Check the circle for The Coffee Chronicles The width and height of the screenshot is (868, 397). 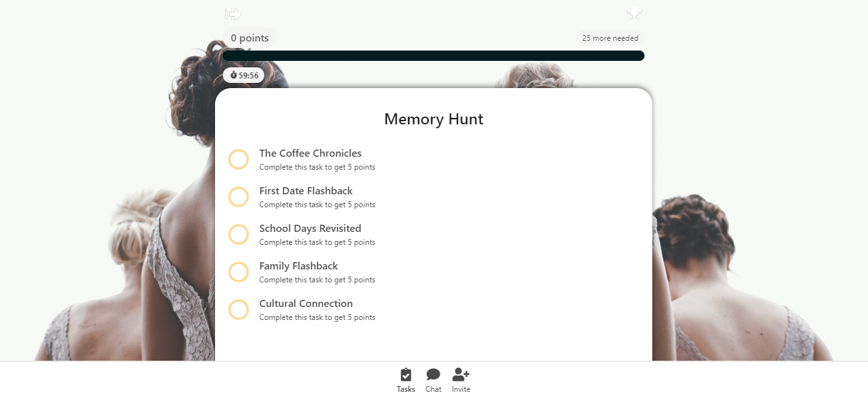coord(238,159)
